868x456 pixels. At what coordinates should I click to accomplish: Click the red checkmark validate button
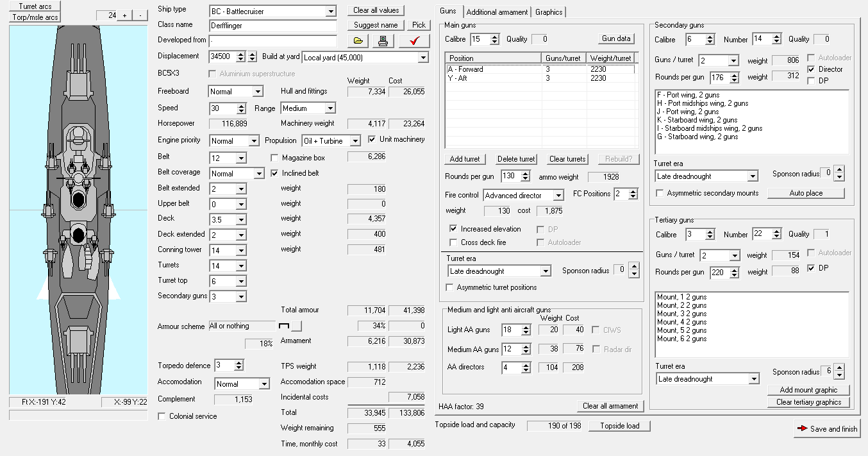point(414,41)
